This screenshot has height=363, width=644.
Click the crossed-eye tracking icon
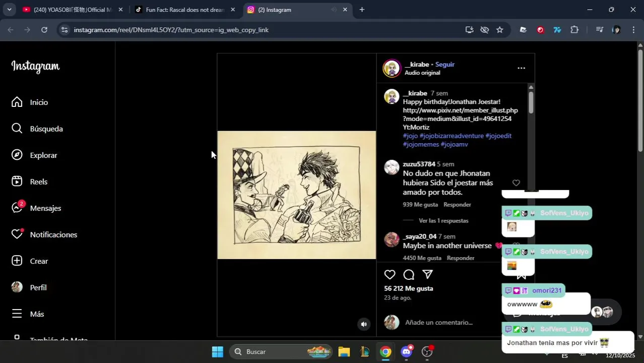484,30
